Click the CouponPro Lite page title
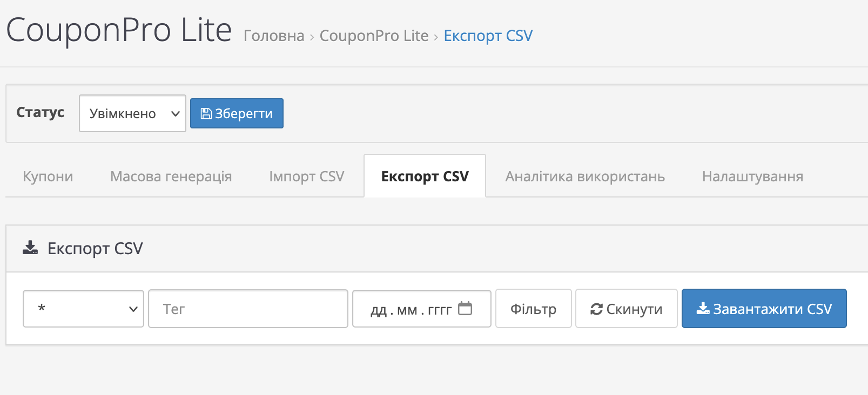The height and width of the screenshot is (395, 868). pyautogui.click(x=119, y=30)
